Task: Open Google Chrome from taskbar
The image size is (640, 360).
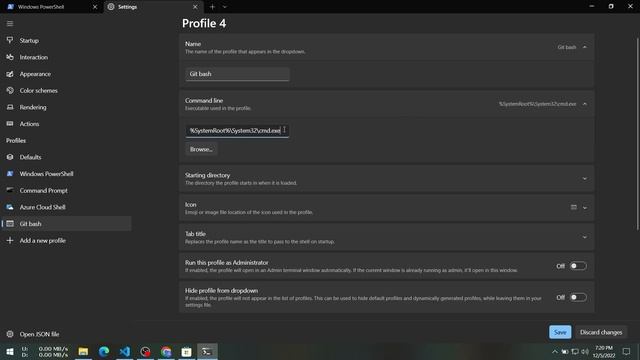Action: click(x=166, y=351)
